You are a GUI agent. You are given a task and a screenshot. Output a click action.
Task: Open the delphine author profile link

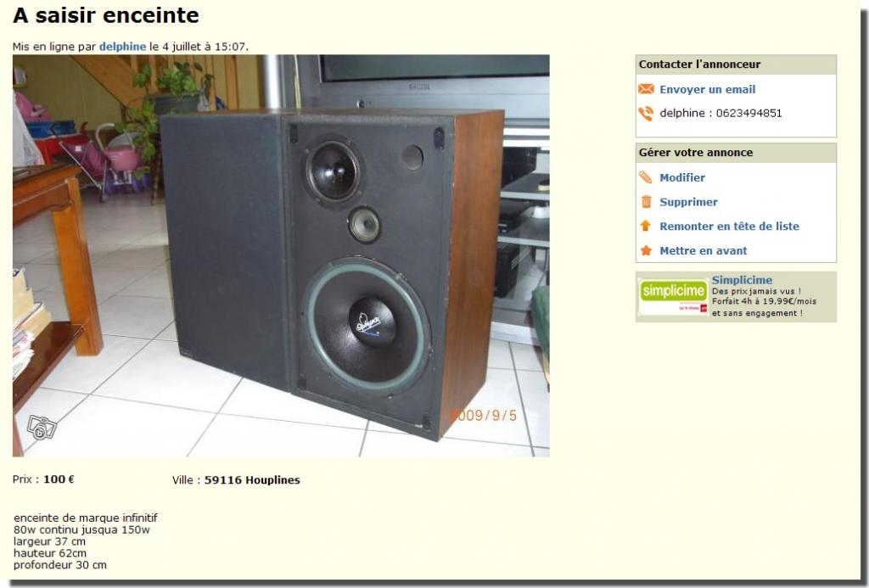(x=122, y=47)
